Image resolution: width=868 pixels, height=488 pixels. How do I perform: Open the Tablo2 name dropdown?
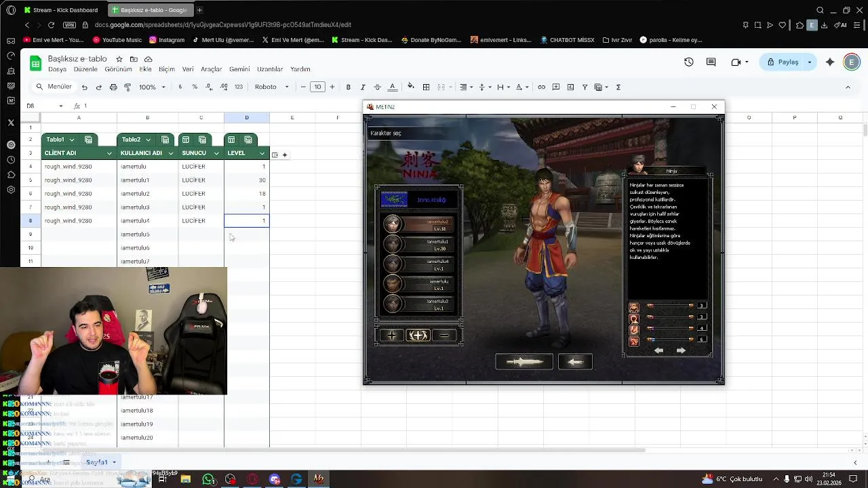(x=146, y=140)
